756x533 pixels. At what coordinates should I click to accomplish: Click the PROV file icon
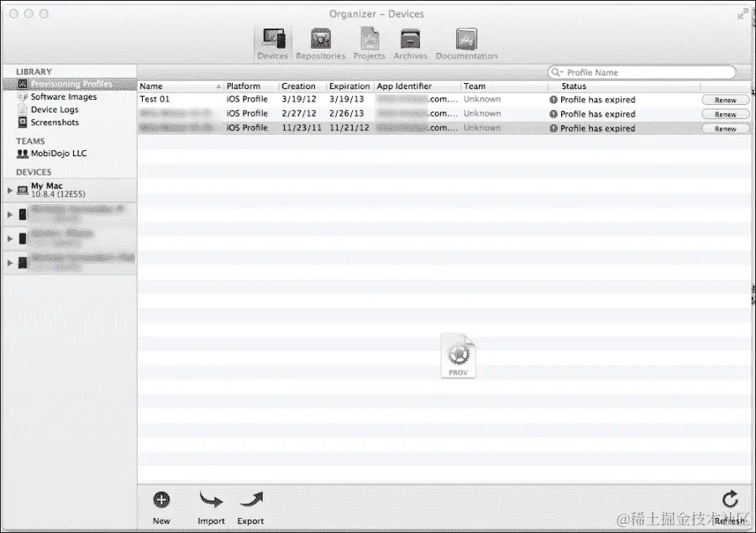[458, 355]
